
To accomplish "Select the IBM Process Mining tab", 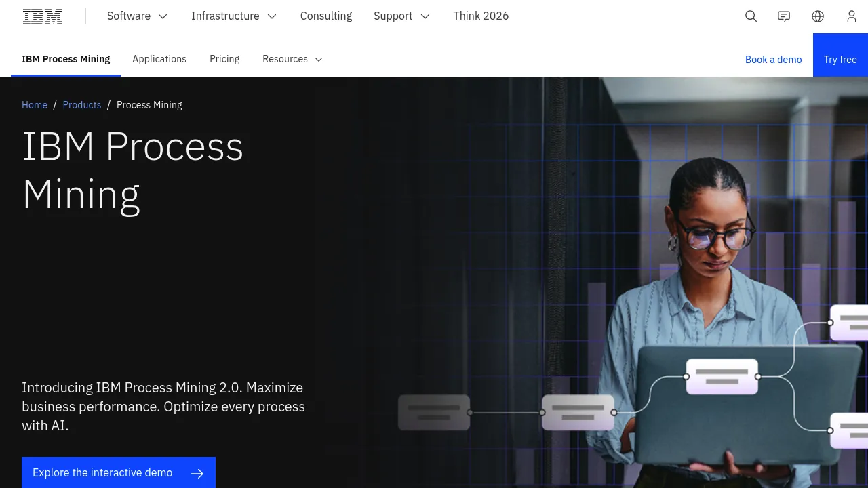I will pyautogui.click(x=66, y=59).
